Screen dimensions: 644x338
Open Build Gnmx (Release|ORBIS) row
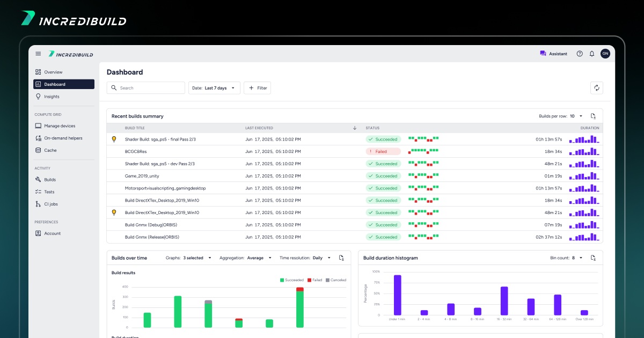[x=355, y=237]
